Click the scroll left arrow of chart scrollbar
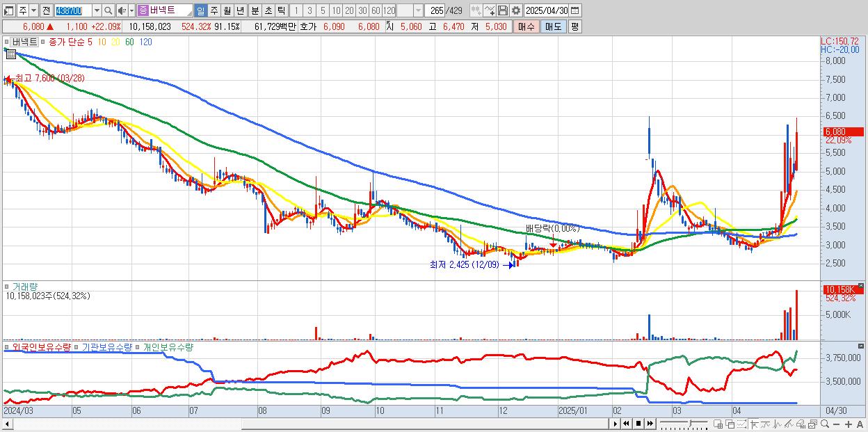This screenshot has height=432, width=868. (6, 423)
